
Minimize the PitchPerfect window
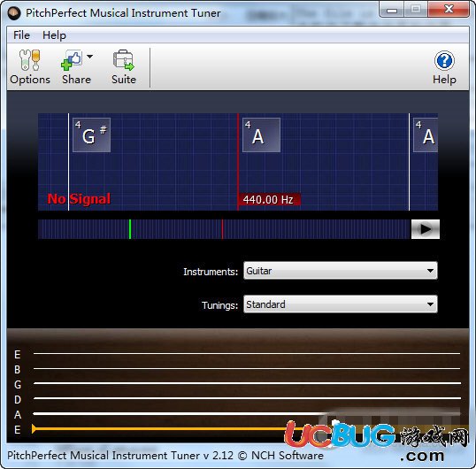[x=392, y=10]
